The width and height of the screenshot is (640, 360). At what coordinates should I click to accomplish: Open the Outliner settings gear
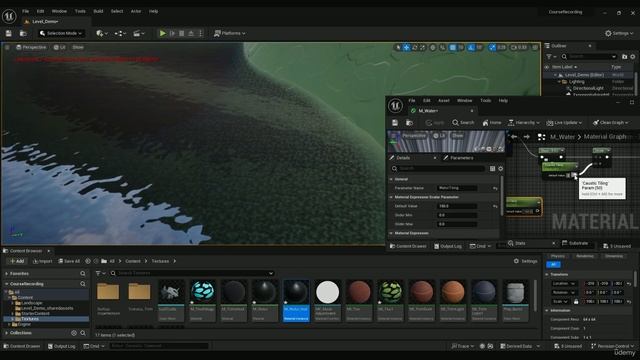click(633, 57)
